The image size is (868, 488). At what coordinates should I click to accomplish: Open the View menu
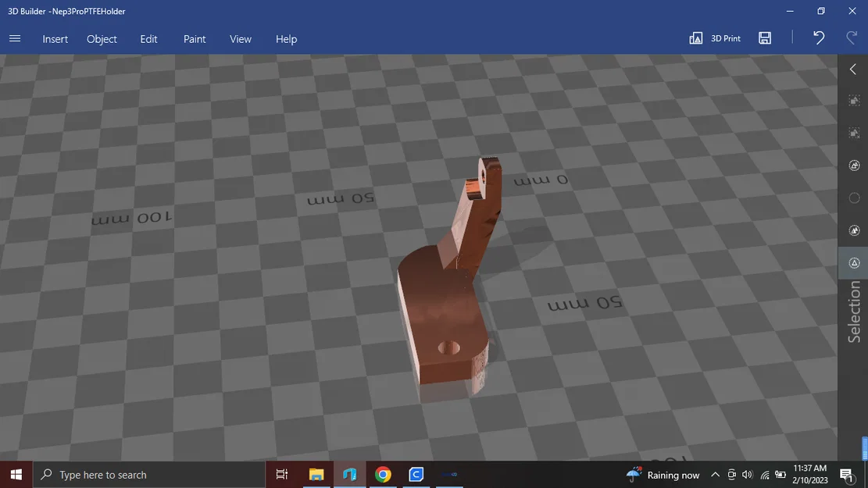click(x=241, y=39)
